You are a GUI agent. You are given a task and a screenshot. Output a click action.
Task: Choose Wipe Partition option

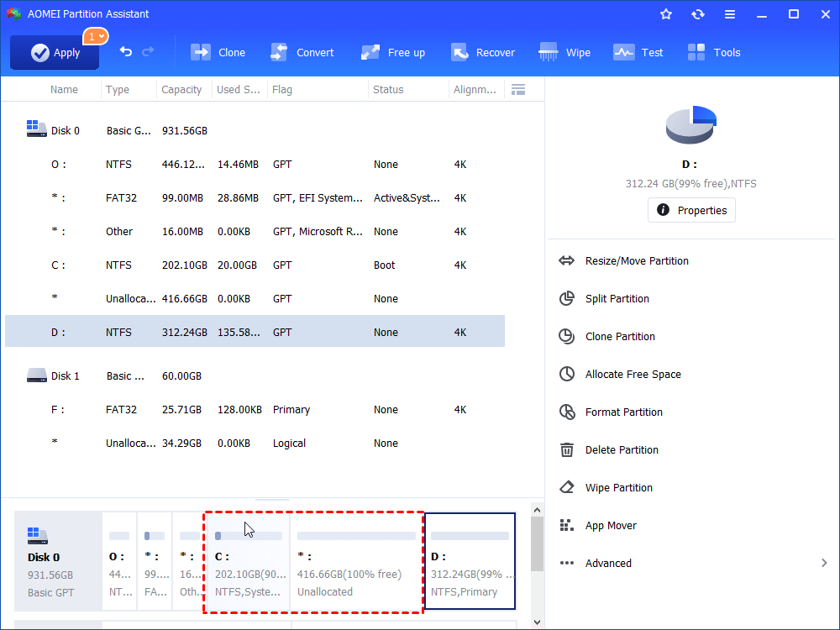618,487
